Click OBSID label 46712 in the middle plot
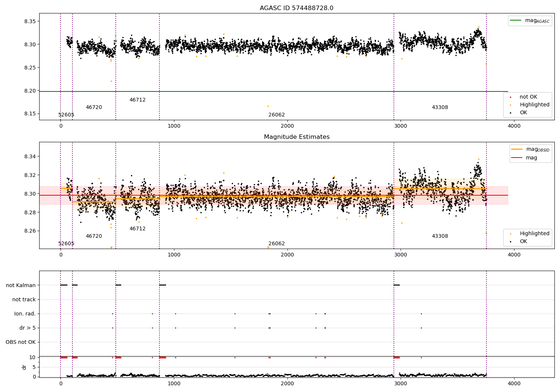 tap(137, 229)
